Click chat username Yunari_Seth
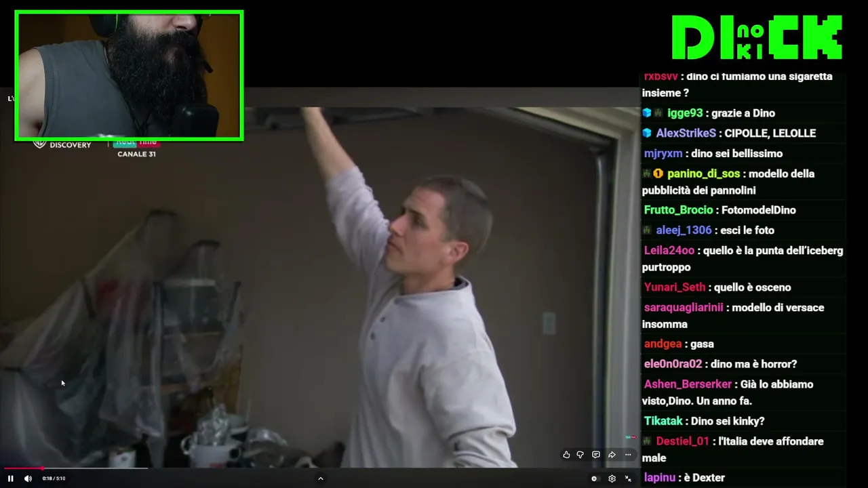Image resolution: width=868 pixels, height=488 pixels. point(675,287)
